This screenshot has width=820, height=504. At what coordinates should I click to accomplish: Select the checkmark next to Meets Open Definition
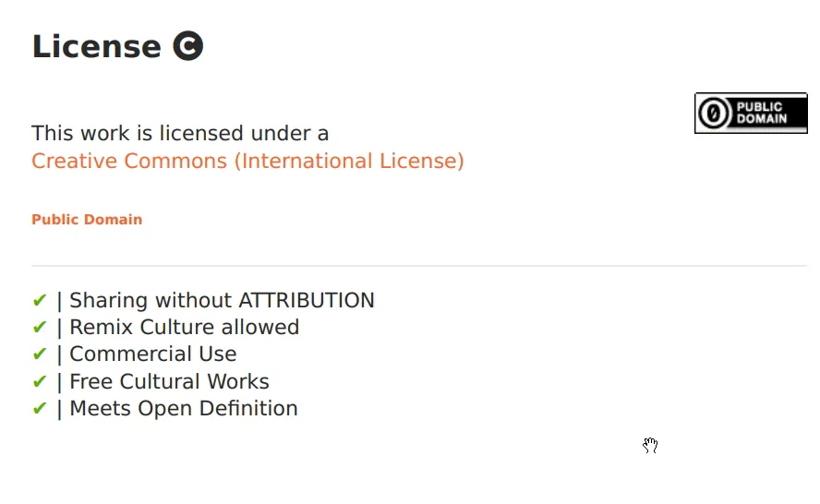point(39,408)
